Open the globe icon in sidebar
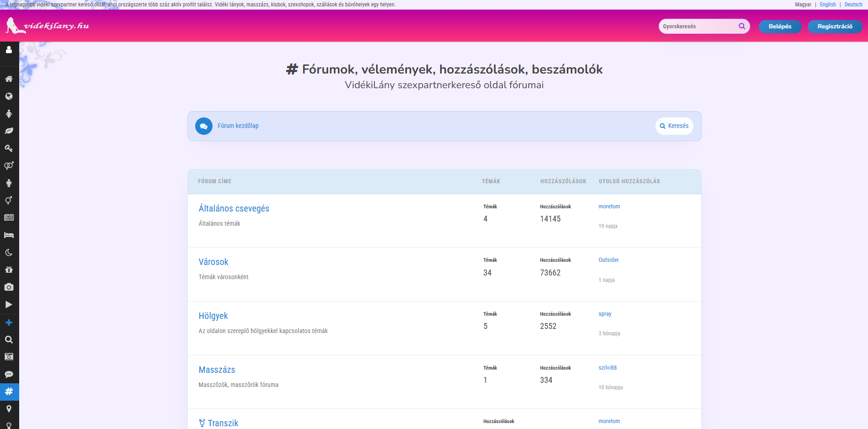This screenshot has height=429, width=868. coord(9,96)
